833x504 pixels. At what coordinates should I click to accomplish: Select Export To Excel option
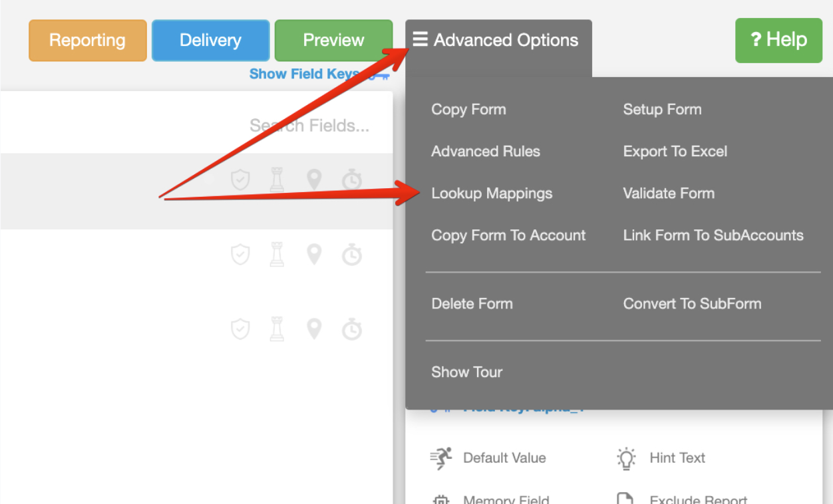click(x=675, y=151)
